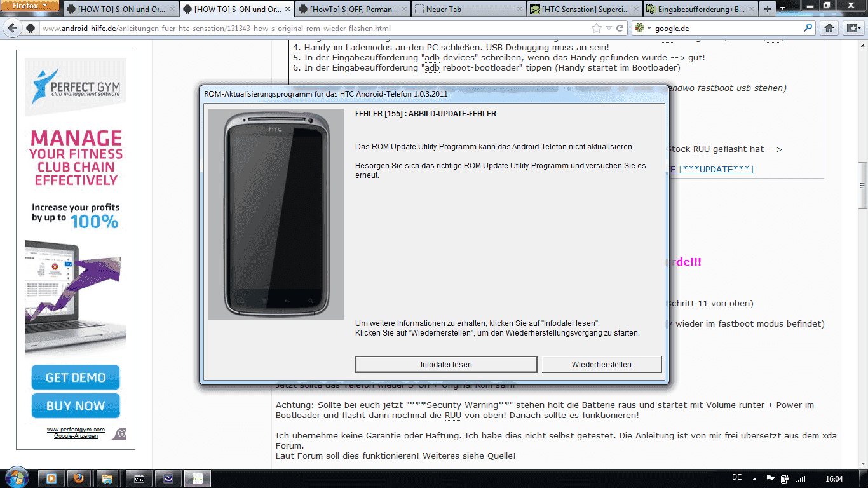Click the ad info icon
The height and width of the screenshot is (488, 868).
[121, 434]
